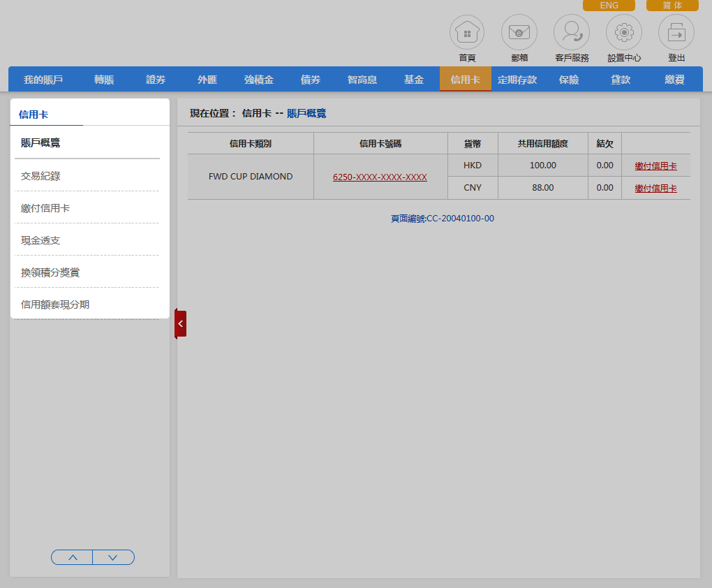Screen dimensions: 712x588
Task: Open Settings Center (設置中心) gear icon
Action: click(624, 33)
